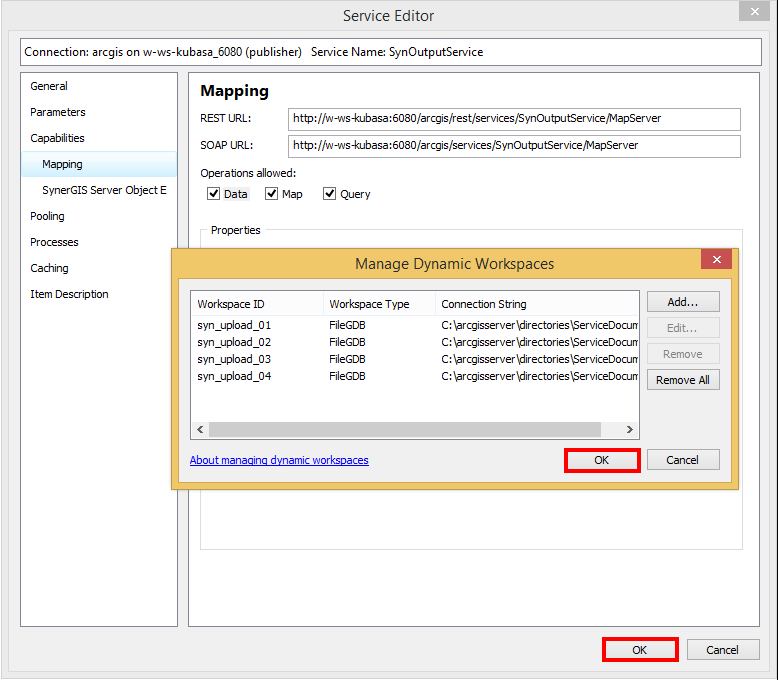Click Remove All workspaces

[x=683, y=380]
